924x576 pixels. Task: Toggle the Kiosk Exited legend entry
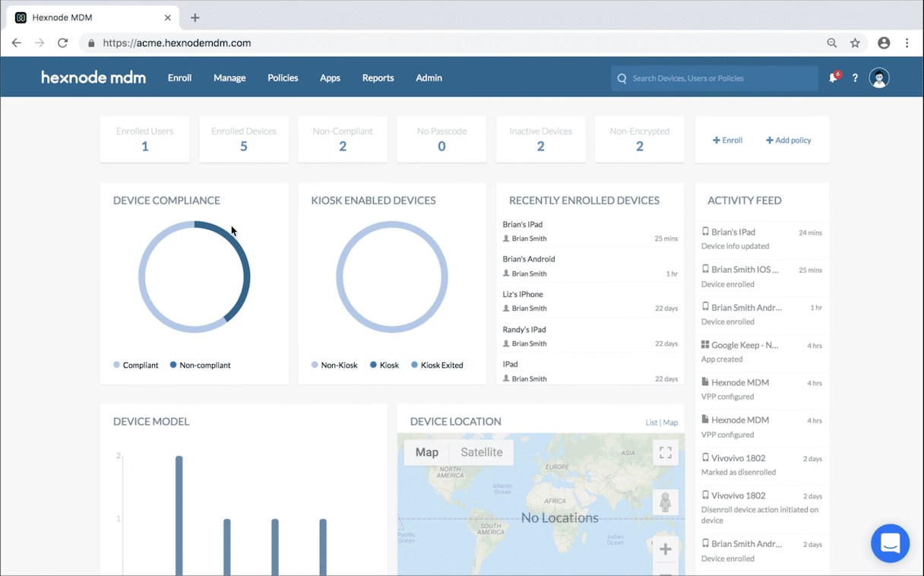coord(437,366)
